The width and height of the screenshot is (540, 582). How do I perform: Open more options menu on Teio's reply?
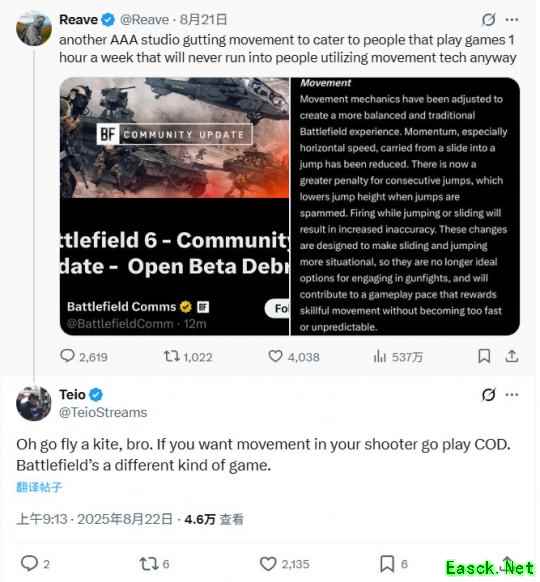(x=512, y=395)
